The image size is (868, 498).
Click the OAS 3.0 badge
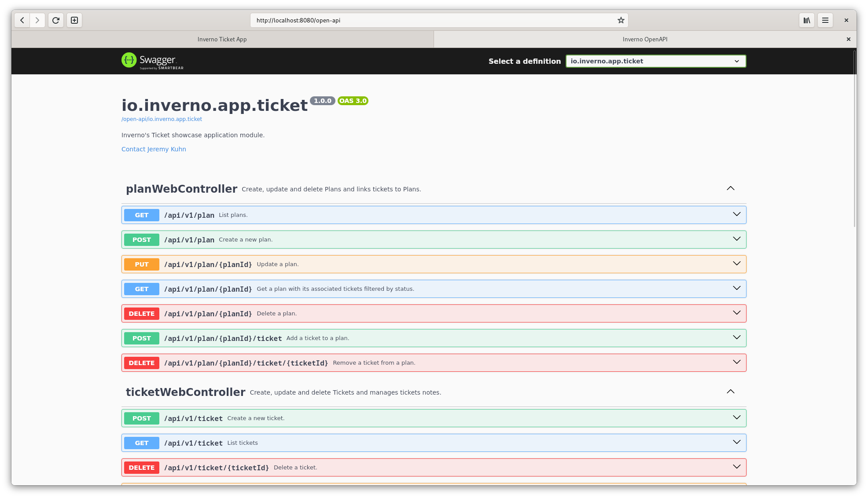tap(353, 101)
